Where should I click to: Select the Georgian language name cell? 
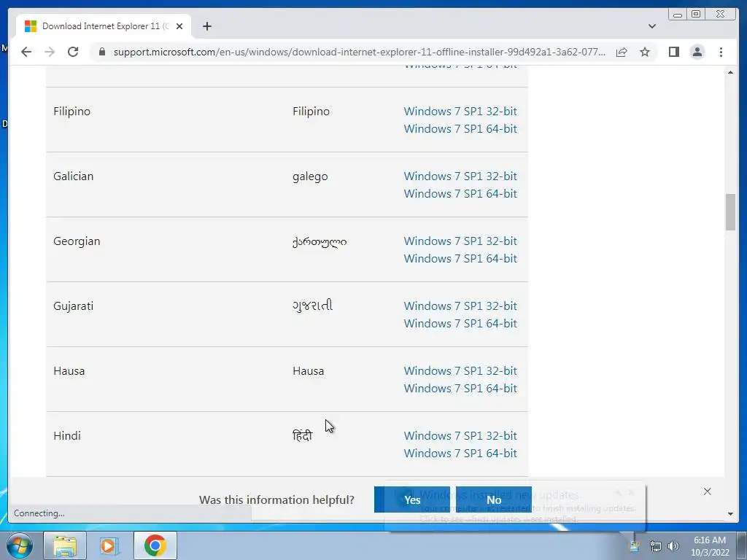pos(77,241)
